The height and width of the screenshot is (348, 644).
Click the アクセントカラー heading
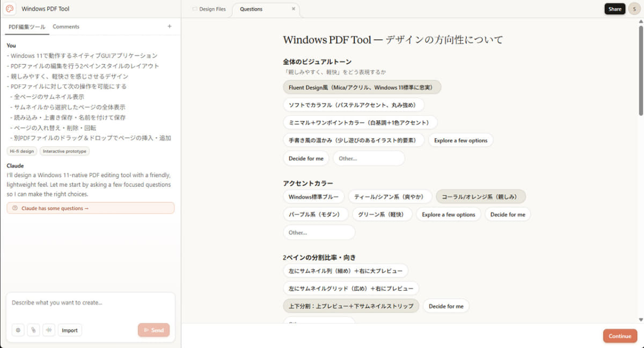coord(308,183)
